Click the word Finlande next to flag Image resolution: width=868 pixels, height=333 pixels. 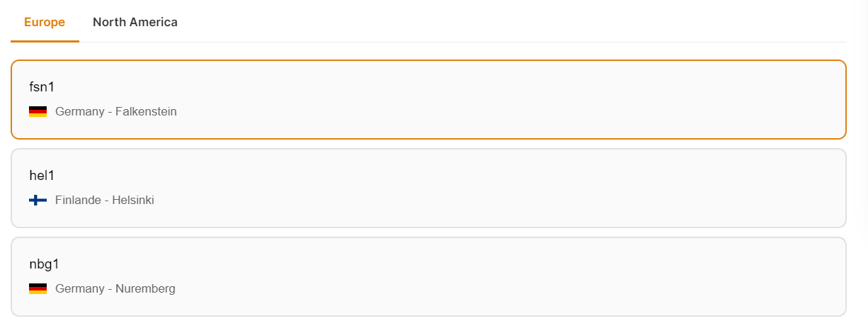[x=78, y=201]
